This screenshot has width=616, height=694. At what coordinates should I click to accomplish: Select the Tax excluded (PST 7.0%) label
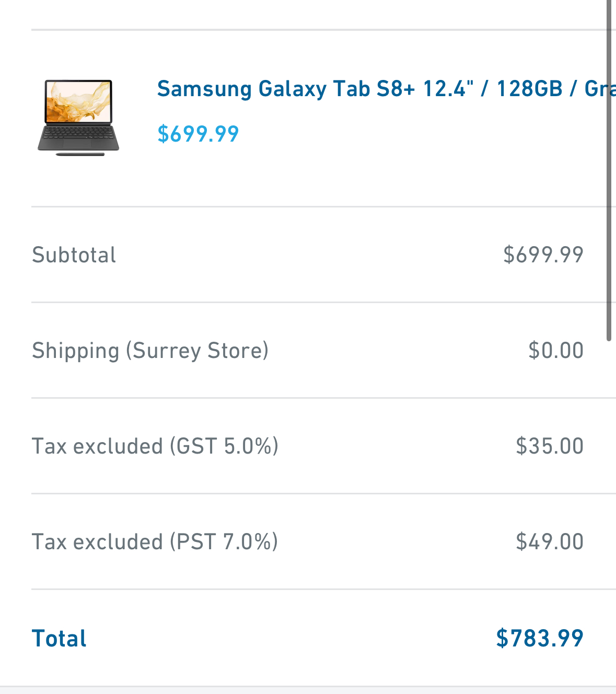pyautogui.click(x=155, y=542)
